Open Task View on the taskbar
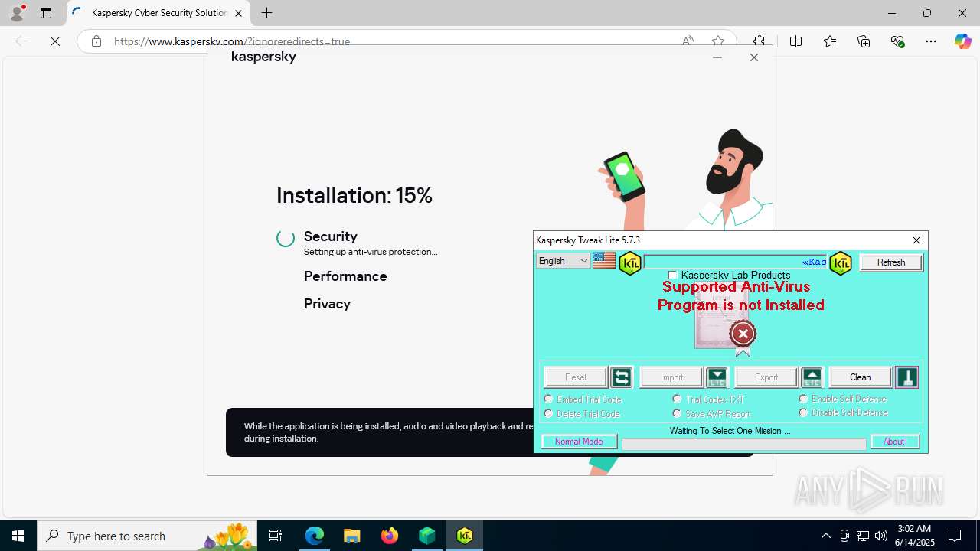980x551 pixels. tap(276, 536)
